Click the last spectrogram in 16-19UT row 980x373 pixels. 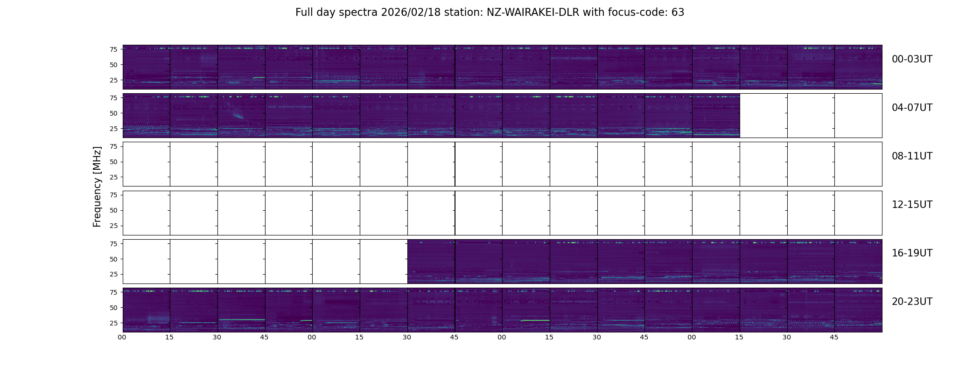858,262
